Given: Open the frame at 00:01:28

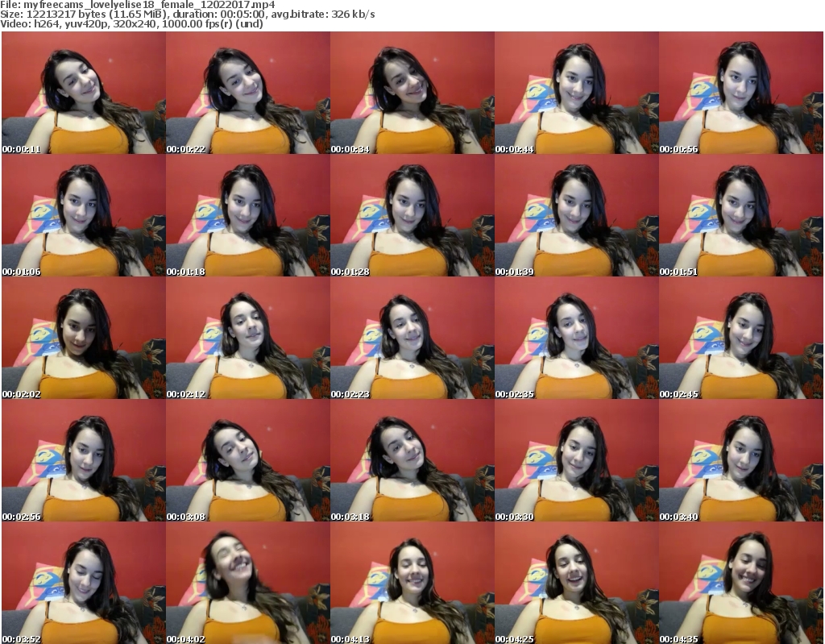Looking at the screenshot, I should [x=412, y=215].
